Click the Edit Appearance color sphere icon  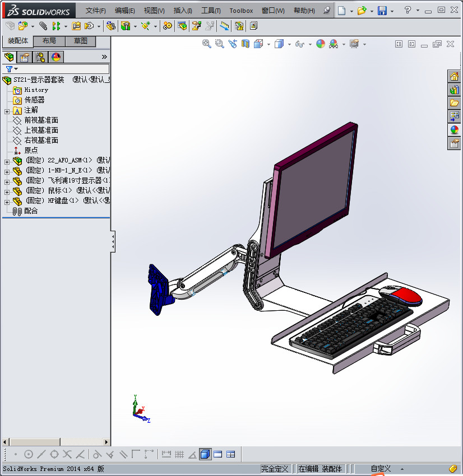point(321,44)
